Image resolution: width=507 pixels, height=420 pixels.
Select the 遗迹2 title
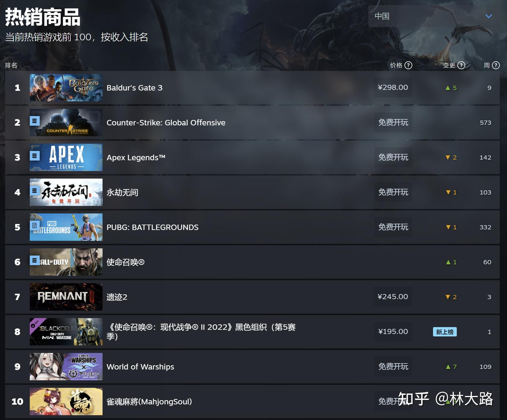(117, 297)
